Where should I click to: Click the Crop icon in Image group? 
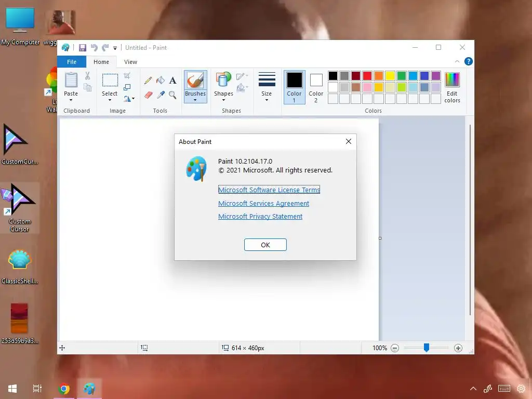[127, 76]
